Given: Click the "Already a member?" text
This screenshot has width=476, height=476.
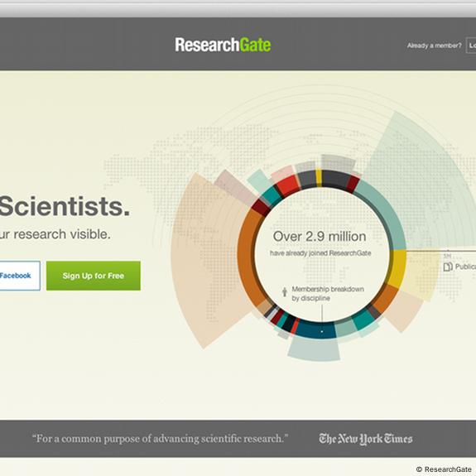Looking at the screenshot, I should pos(434,46).
